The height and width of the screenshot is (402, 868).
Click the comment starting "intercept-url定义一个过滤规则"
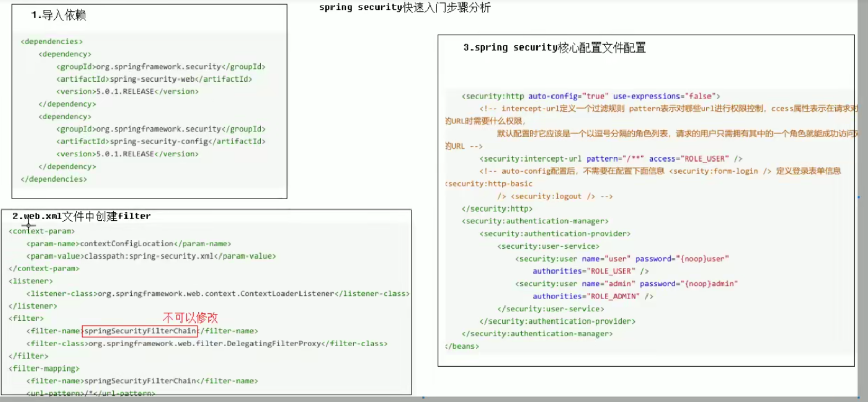(668, 108)
